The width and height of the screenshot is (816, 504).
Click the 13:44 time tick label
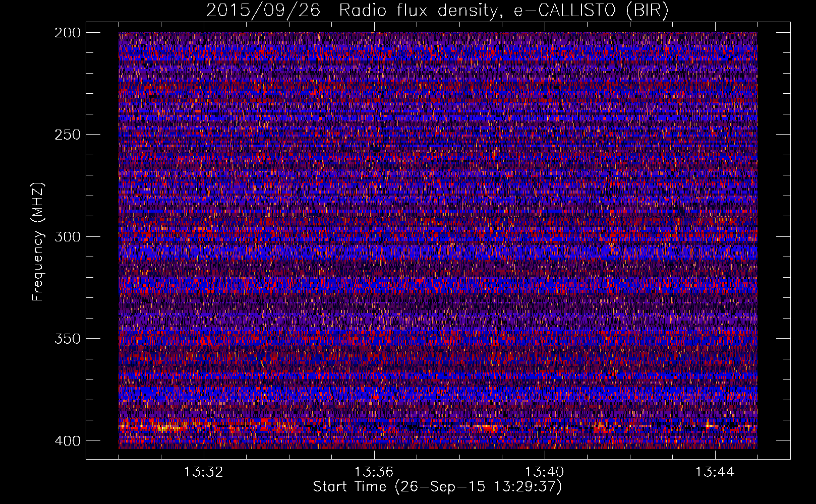715,472
